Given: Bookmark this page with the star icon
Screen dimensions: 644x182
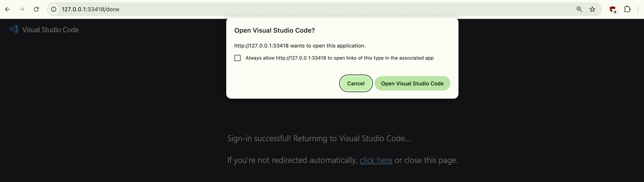Looking at the screenshot, I should point(592,9).
